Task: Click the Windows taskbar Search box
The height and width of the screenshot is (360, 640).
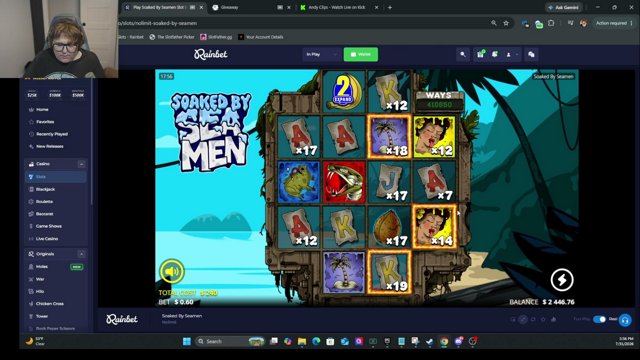Action: pyautogui.click(x=230, y=341)
